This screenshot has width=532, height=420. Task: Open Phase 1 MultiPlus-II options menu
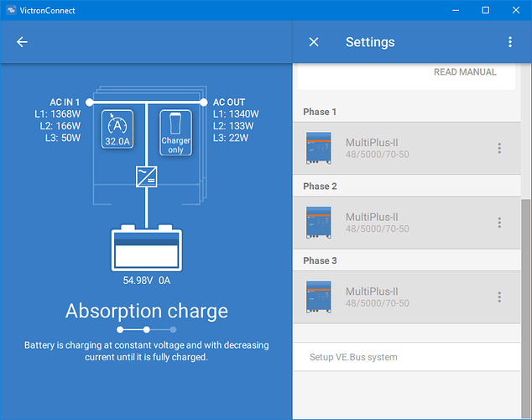tap(499, 148)
